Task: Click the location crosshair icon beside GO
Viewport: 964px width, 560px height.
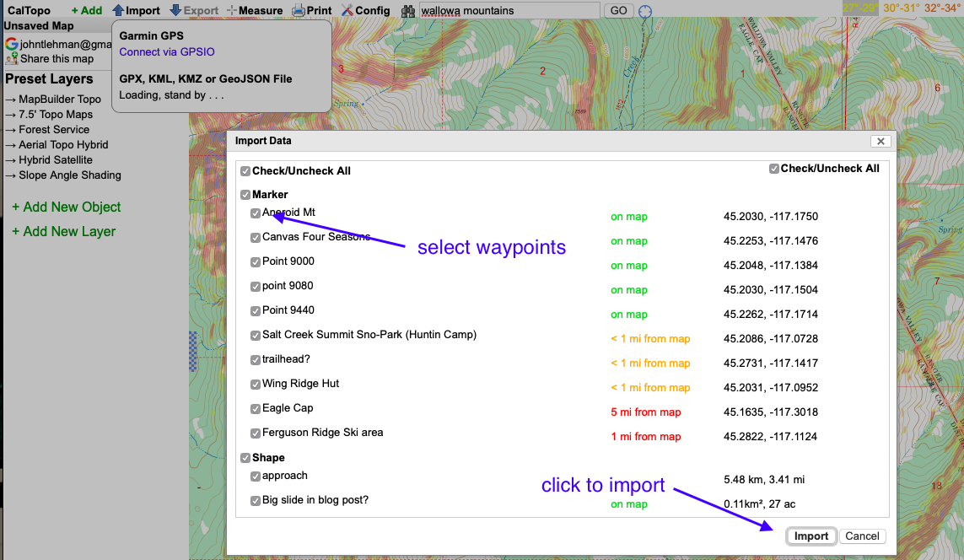Action: click(645, 11)
